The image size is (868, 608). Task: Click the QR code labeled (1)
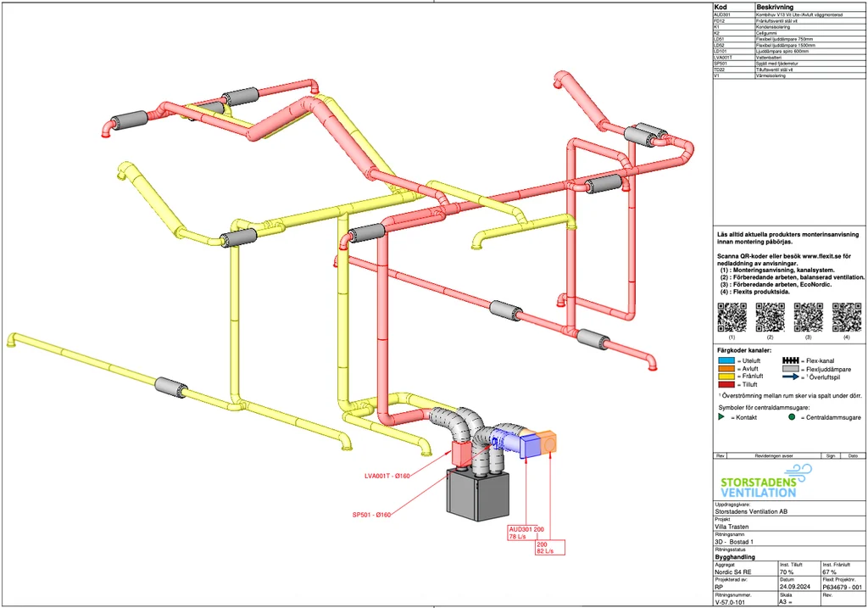pos(732,317)
